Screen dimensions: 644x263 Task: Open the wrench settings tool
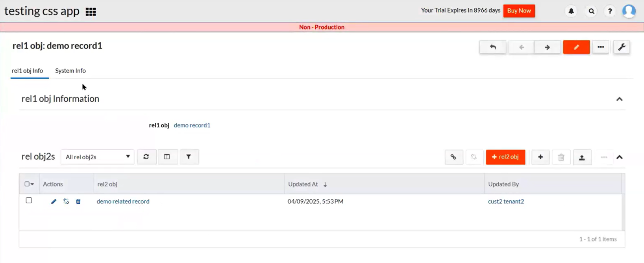click(x=622, y=47)
